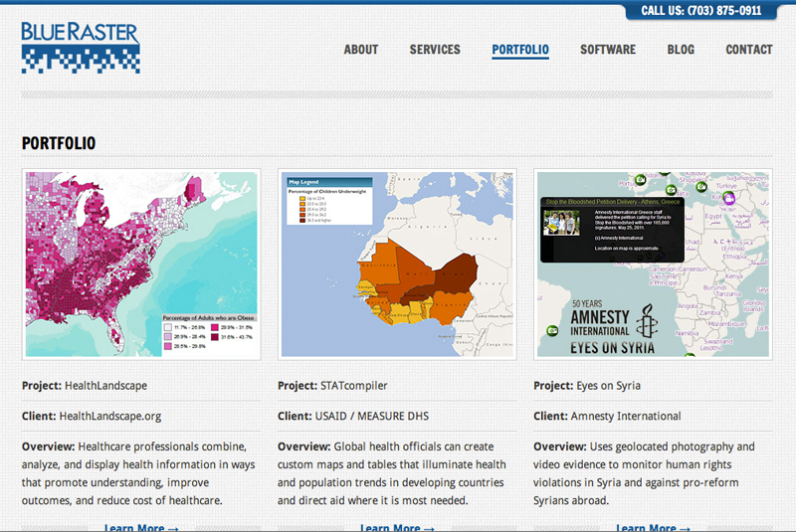
Task: Go to the Software page
Action: (608, 50)
